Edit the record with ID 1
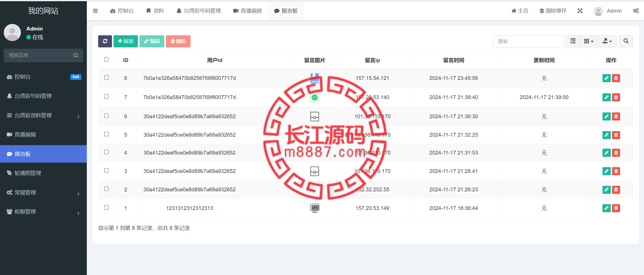The height and width of the screenshot is (275, 644). [607, 208]
